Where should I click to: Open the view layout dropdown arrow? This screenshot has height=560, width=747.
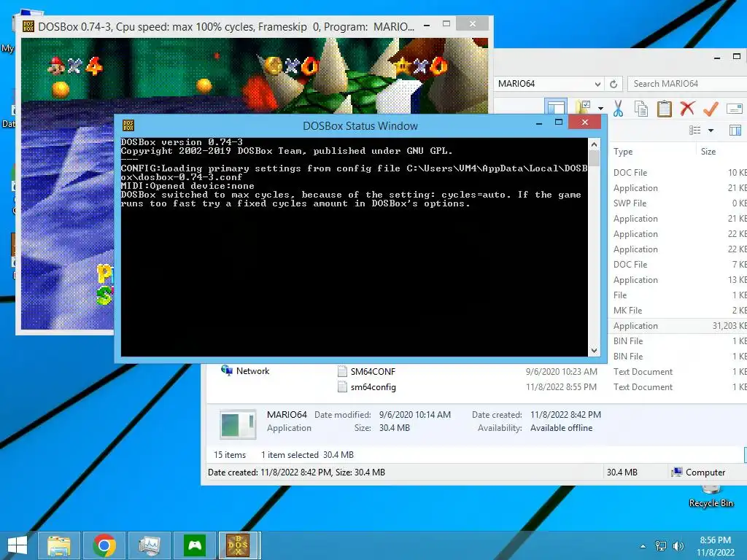click(x=711, y=131)
